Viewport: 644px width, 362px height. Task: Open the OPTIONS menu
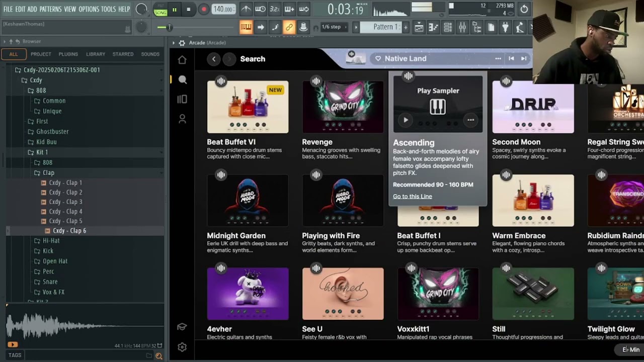coord(89,9)
